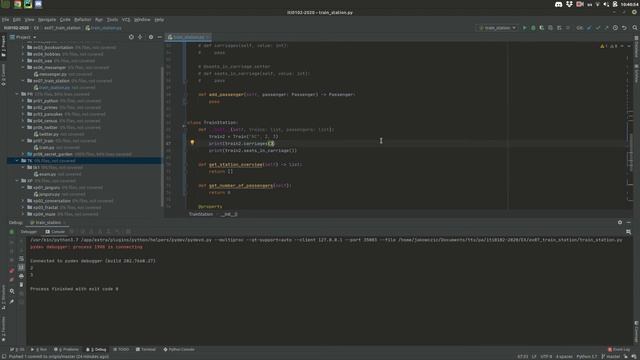Toggle scroll to end in console sidebar
The width and height of the screenshot is (640, 360).
click(21, 267)
